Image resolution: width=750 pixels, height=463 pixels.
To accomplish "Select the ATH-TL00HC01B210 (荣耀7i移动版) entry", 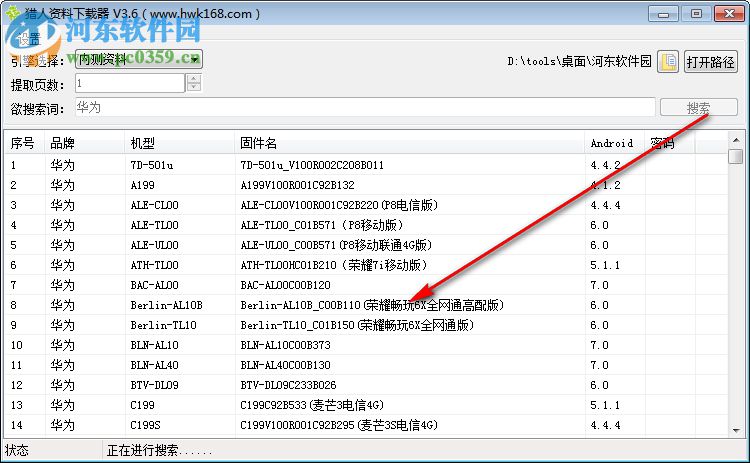I will [x=334, y=265].
